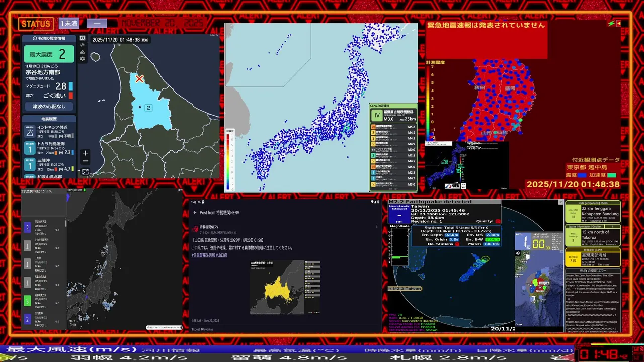Open the waveform icon in the intensity panel toolbar
Viewport: 644px width, 362px height.
tap(83, 45)
